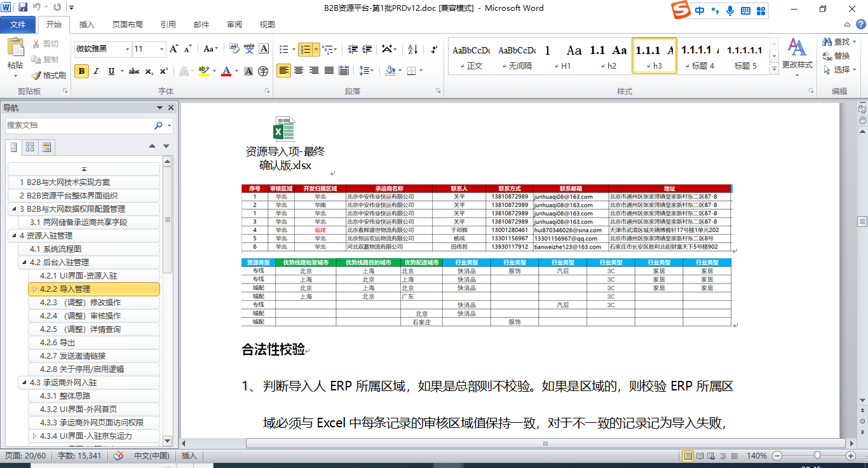Toggle Bold formatting
The image size is (868, 468).
pos(81,71)
